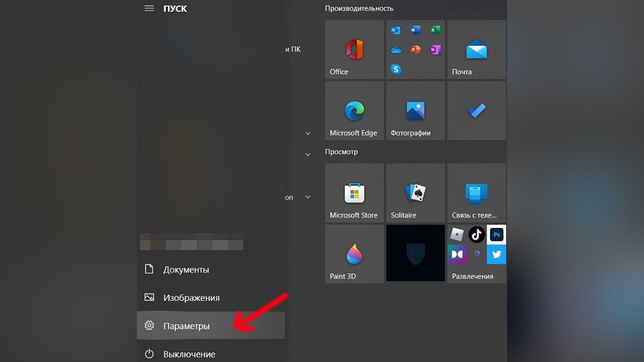Click the ПУСК title text
Viewport: 644px width, 362px height.
(x=175, y=9)
